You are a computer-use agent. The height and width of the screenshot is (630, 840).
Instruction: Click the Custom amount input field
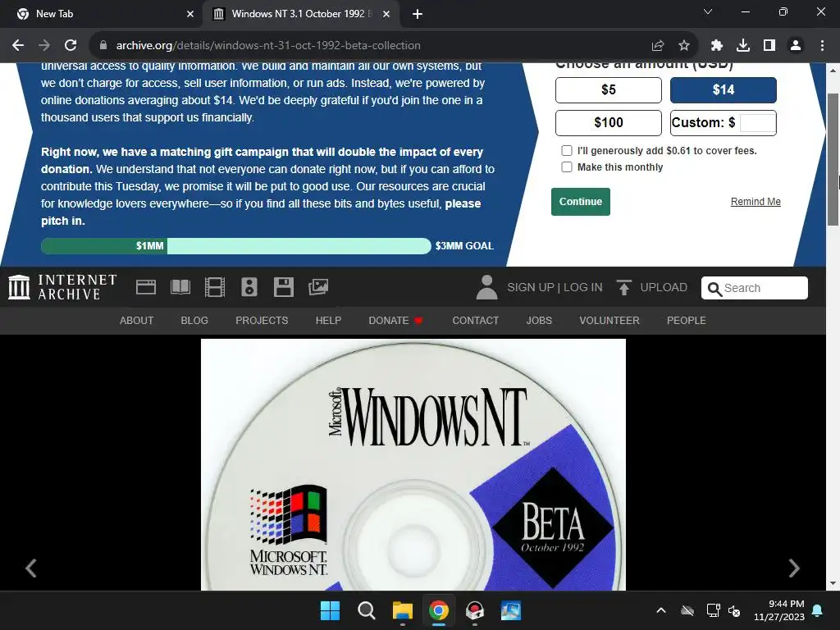coord(757,123)
